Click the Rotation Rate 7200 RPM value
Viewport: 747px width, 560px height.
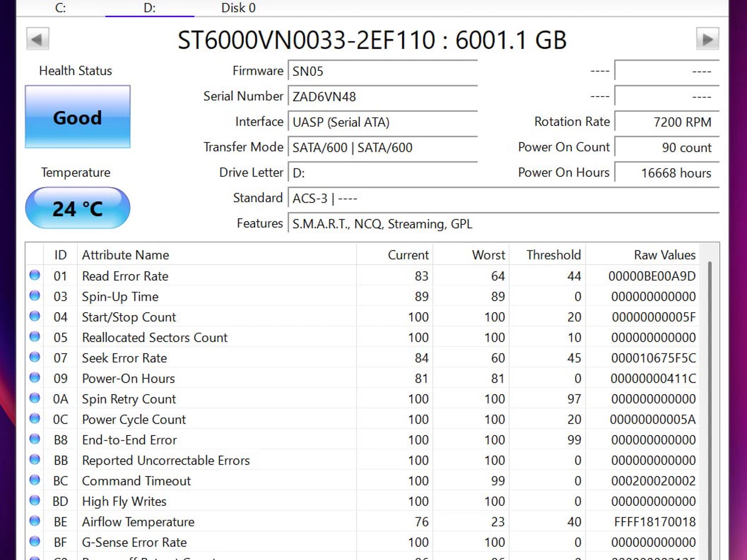[x=667, y=122]
